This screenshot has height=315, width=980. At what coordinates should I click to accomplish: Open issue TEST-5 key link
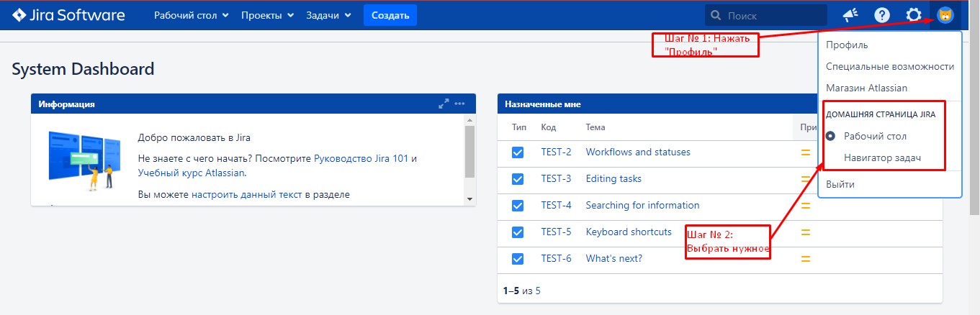(x=556, y=232)
